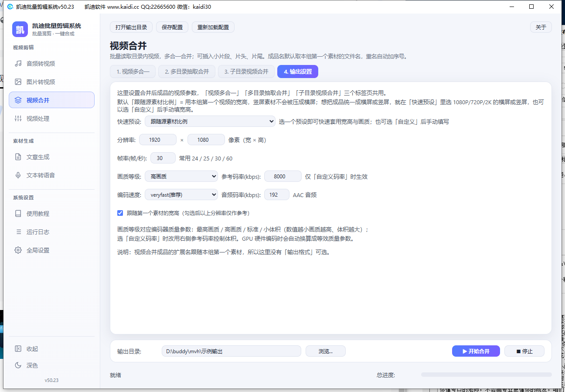Screen dimensions: 565x392
Task: Click the 音频码率 field showing 192
Action: click(x=277, y=194)
